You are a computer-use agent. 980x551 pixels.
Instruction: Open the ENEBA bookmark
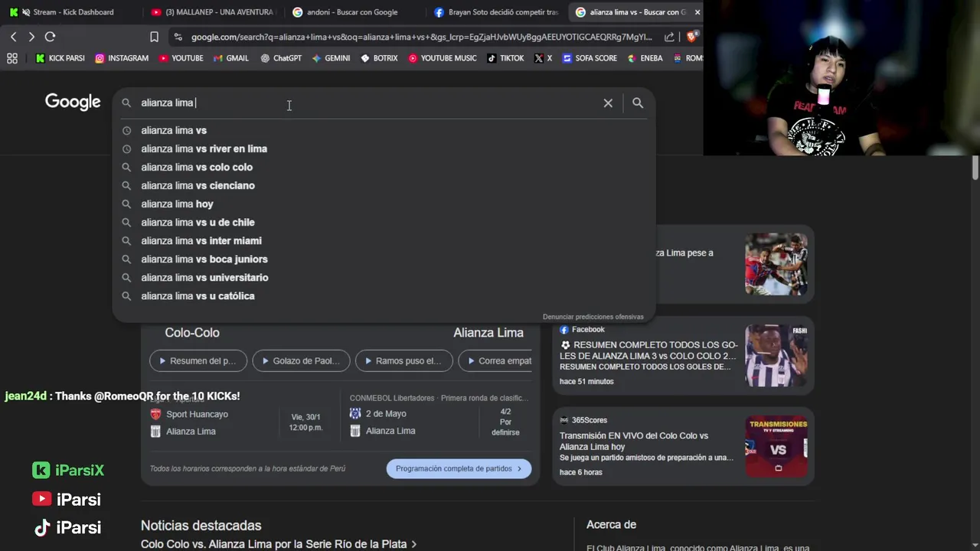[x=645, y=58]
